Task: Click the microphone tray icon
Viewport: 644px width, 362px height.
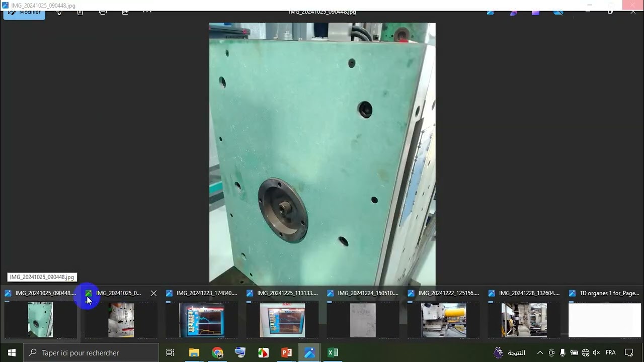Action: tap(562, 352)
